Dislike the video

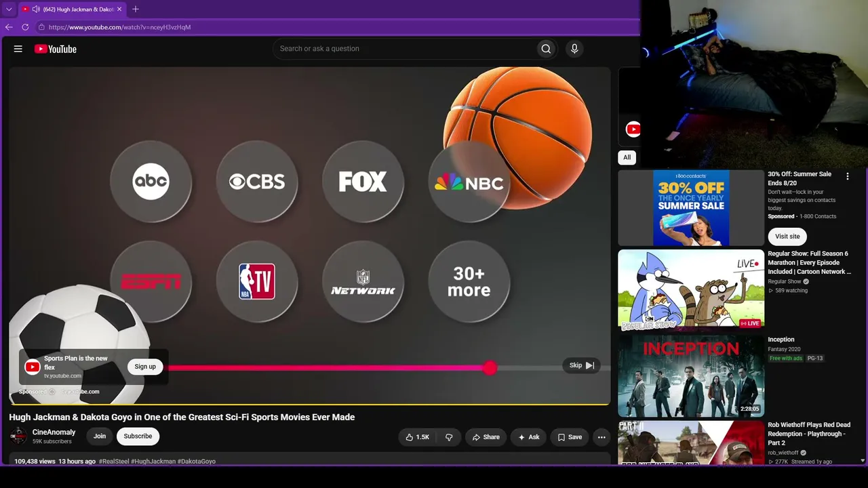(449, 437)
